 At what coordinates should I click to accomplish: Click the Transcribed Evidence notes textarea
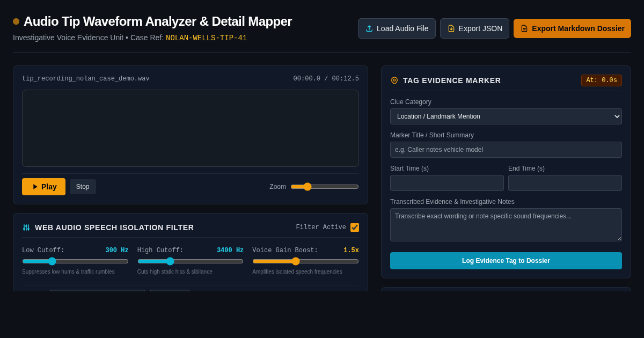[506, 225]
